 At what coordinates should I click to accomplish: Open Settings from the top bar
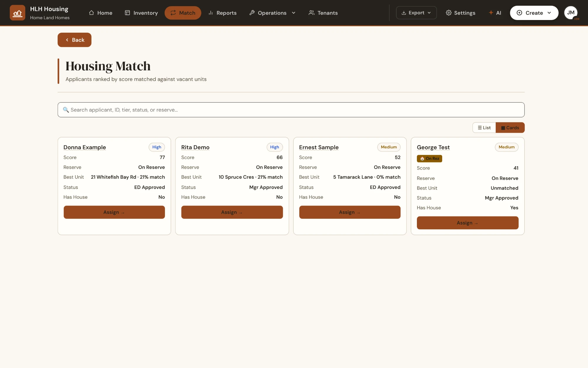point(460,13)
